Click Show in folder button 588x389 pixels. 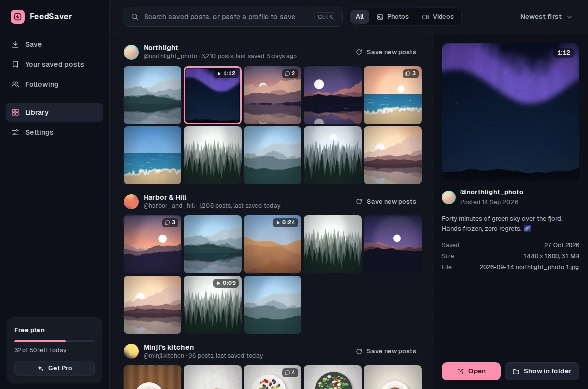click(x=542, y=371)
